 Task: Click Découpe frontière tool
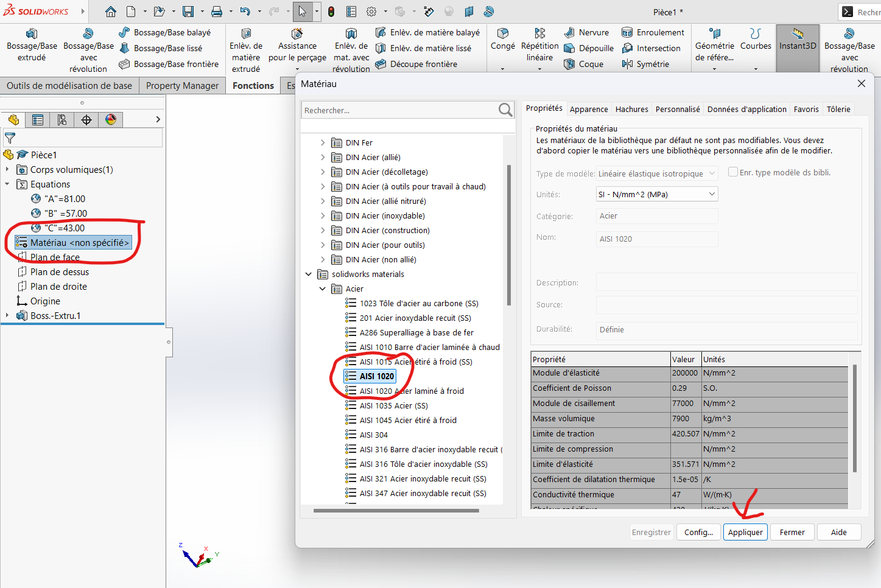coord(416,64)
